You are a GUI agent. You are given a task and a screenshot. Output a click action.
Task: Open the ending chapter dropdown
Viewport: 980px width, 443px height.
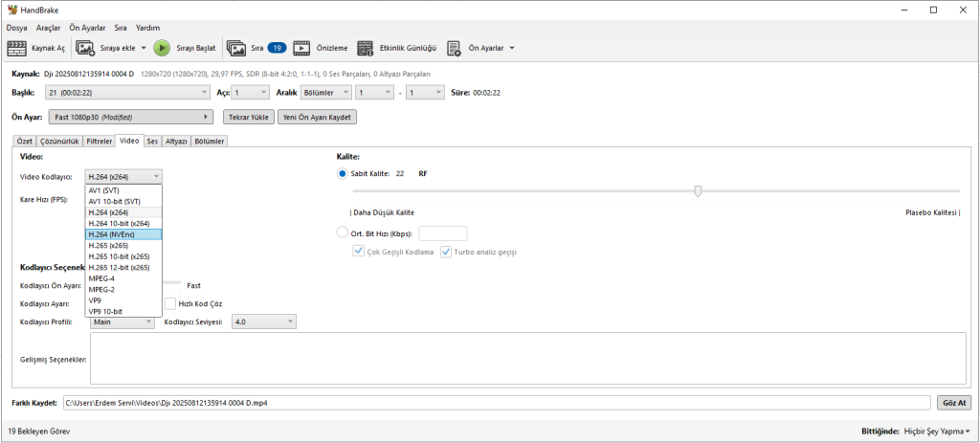(425, 93)
